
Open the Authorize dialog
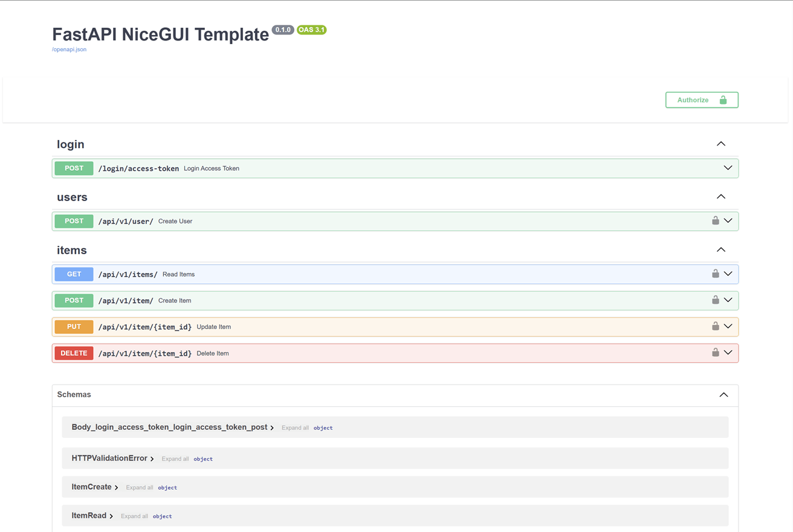click(701, 100)
